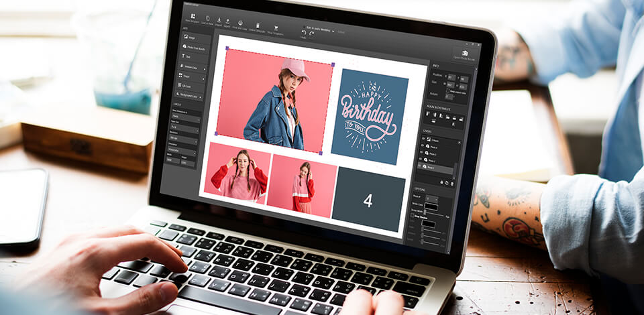The width and height of the screenshot is (644, 315).
Task: Click the Delete Template trash icon
Action: point(258,25)
